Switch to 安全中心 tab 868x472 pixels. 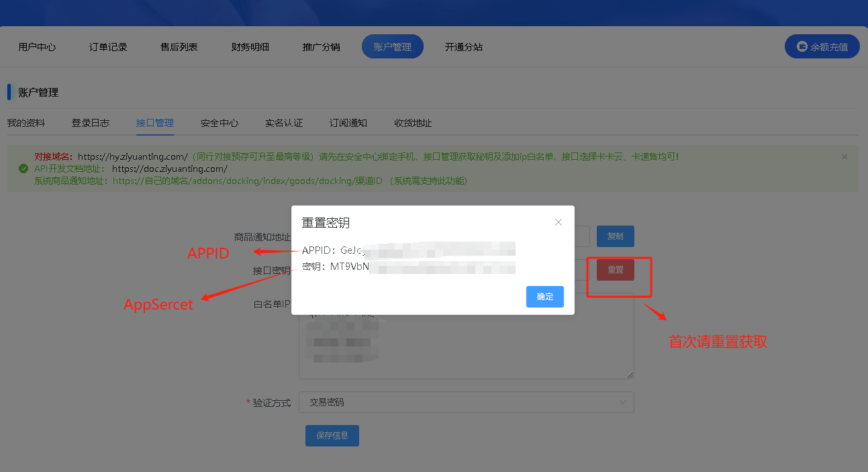(220, 123)
